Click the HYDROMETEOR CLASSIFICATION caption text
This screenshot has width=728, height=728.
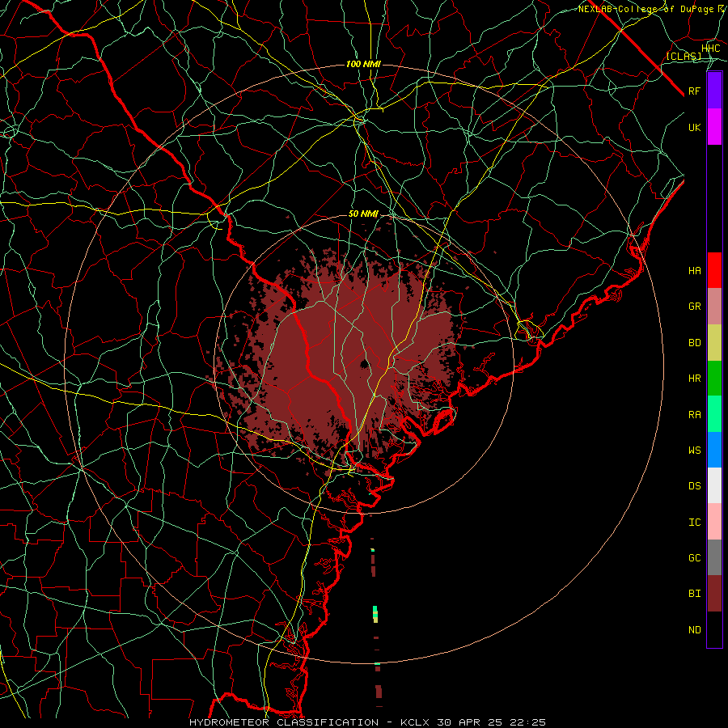pyautogui.click(x=284, y=722)
